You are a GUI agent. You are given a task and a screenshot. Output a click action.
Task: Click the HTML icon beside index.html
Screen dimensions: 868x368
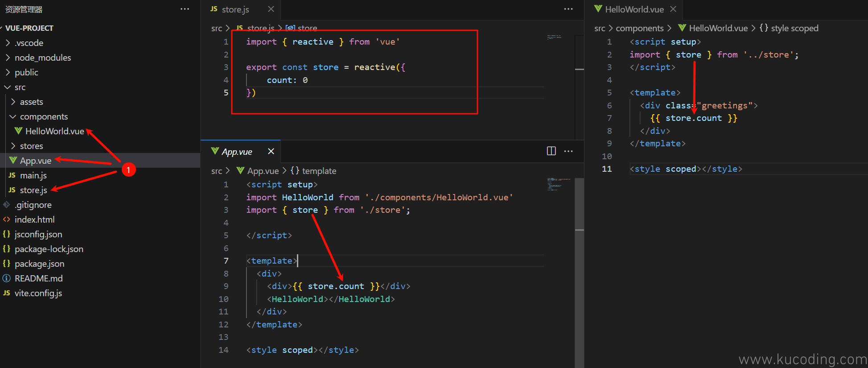point(7,219)
